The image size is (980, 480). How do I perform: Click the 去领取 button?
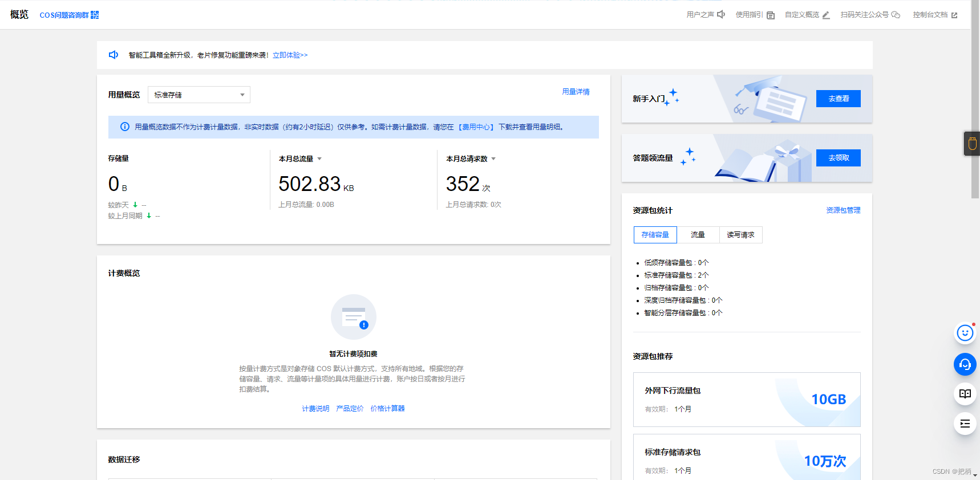(839, 158)
